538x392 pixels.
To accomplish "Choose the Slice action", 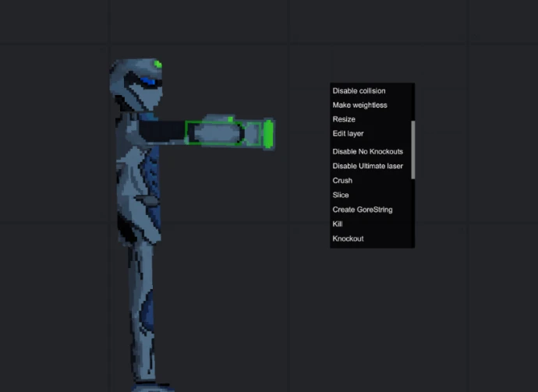I will click(341, 195).
